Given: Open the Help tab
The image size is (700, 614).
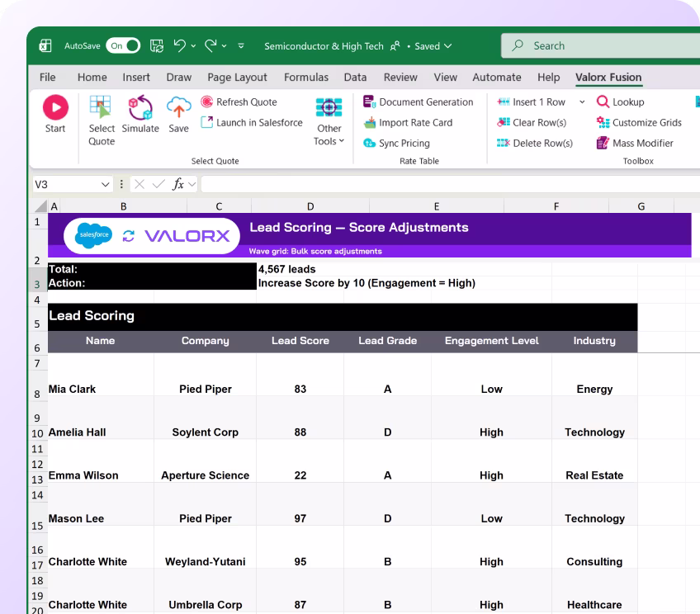Looking at the screenshot, I should coord(549,78).
